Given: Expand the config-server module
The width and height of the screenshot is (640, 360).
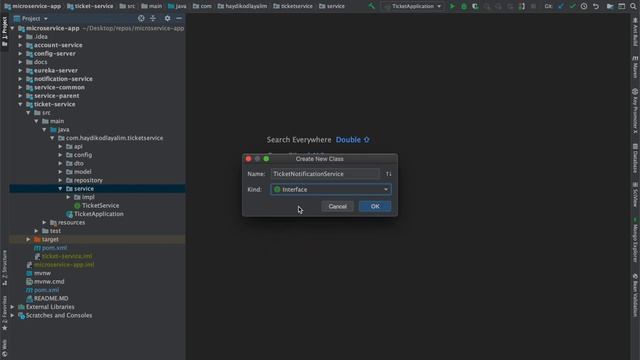Looking at the screenshot, I should point(20,53).
